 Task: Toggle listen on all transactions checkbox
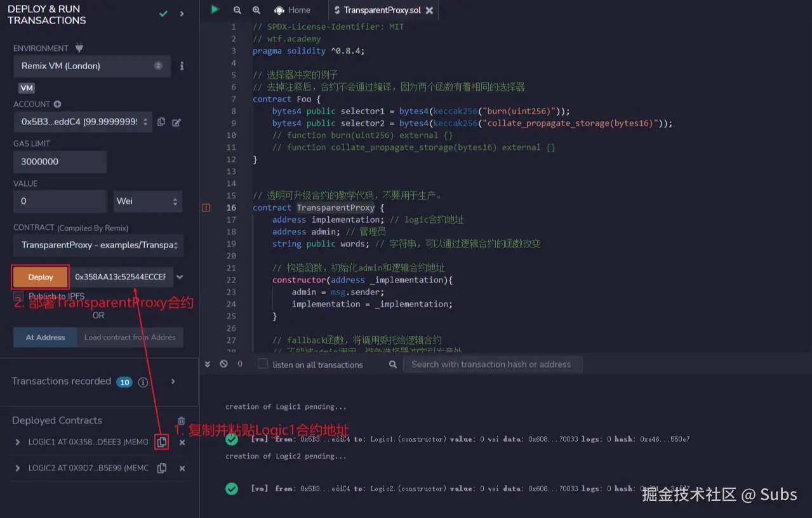point(263,364)
